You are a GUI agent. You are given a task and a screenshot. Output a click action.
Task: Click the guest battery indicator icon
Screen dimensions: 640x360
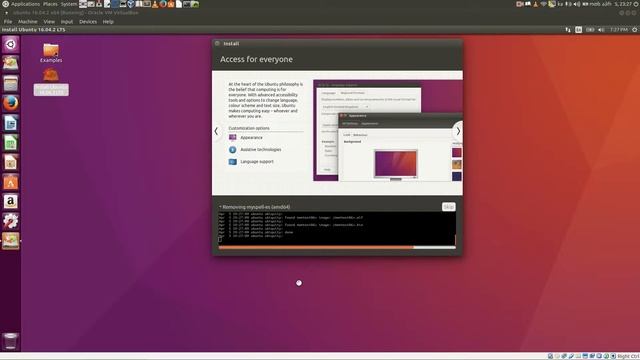(590, 30)
